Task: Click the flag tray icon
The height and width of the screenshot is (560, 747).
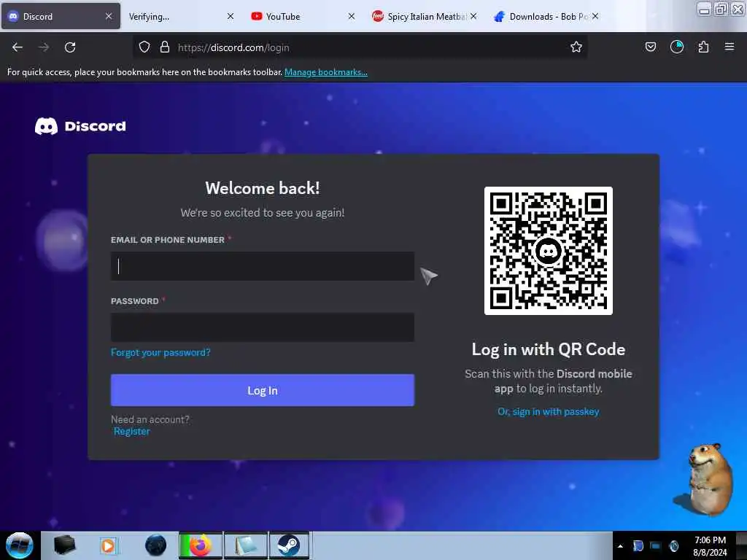Action: [638, 545]
